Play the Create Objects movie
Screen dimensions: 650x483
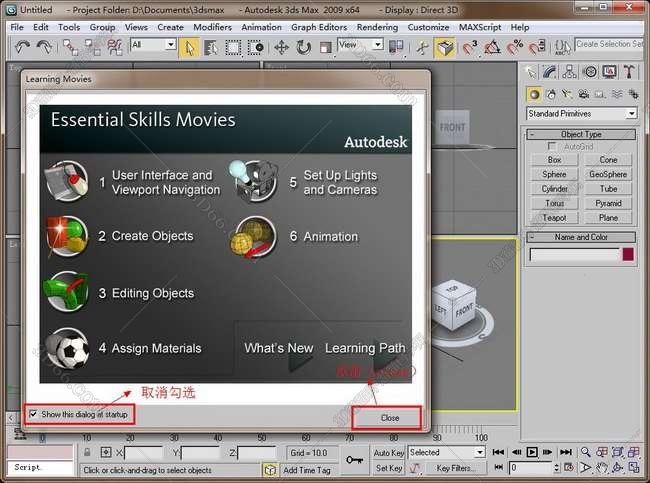(152, 236)
